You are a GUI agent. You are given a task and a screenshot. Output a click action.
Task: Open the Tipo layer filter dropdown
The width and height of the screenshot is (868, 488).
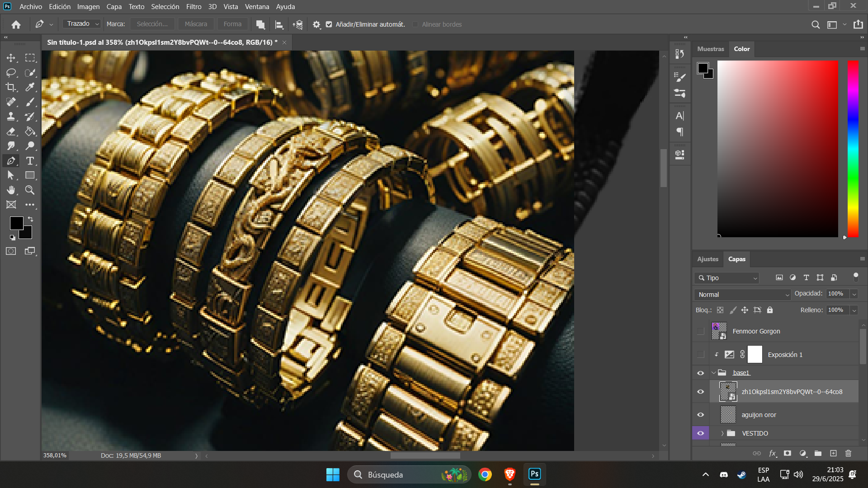point(726,278)
